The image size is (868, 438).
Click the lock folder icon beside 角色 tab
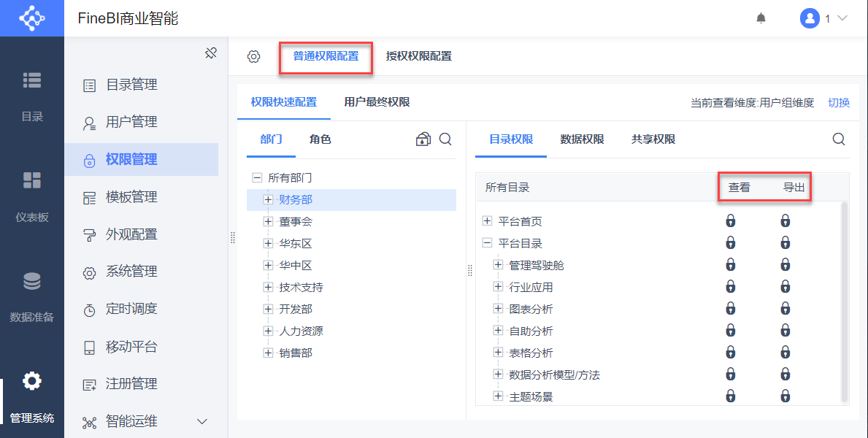click(x=423, y=139)
